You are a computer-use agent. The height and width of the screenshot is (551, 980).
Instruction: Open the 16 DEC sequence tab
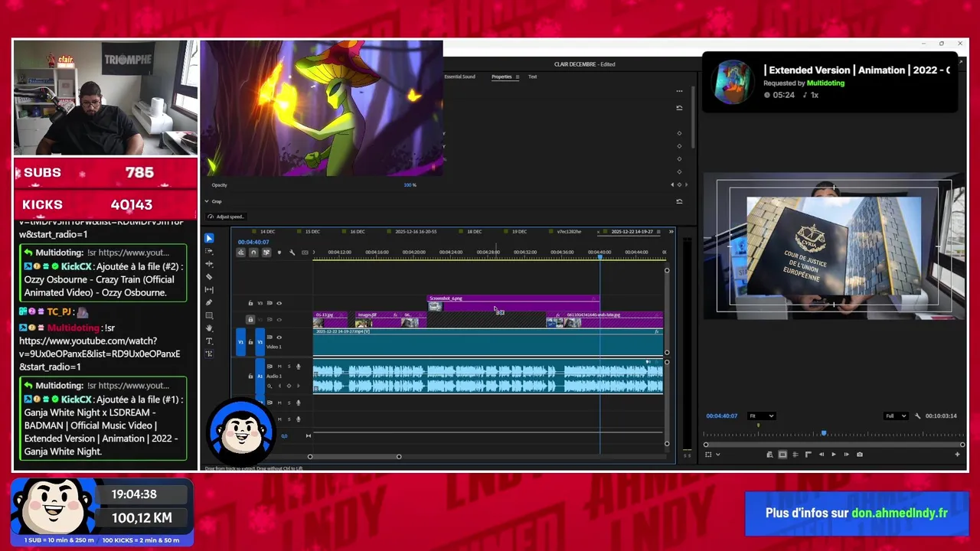pyautogui.click(x=358, y=231)
